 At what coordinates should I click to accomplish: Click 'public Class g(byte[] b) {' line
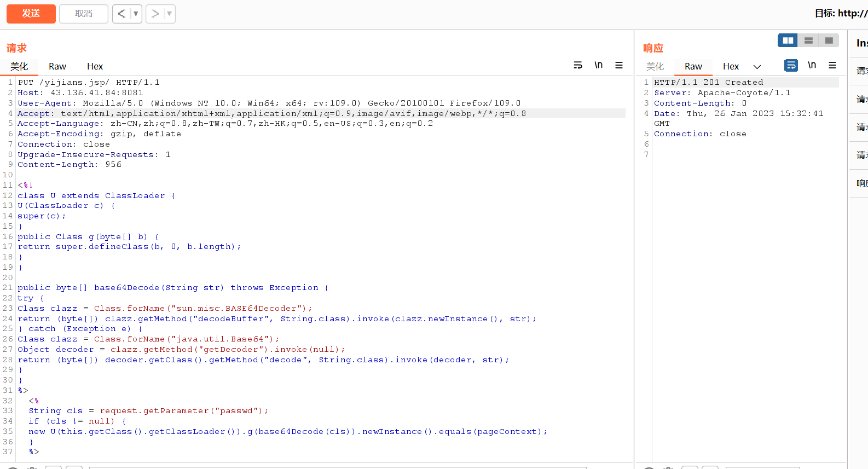tap(88, 237)
